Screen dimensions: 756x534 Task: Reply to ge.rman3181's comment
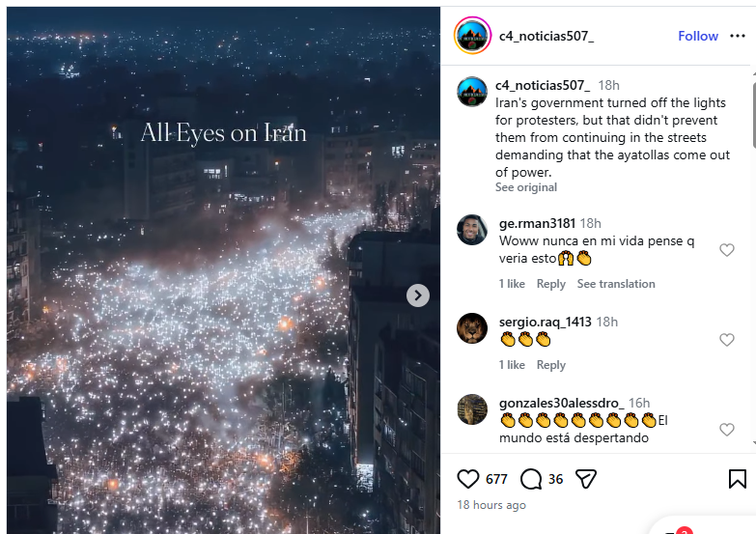551,284
